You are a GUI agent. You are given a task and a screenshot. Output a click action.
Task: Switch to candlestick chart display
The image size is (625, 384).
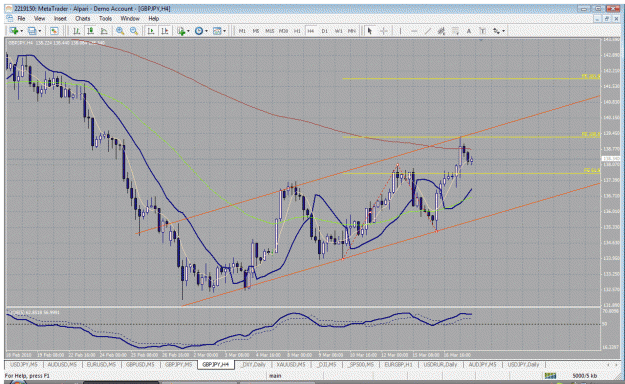[90, 31]
